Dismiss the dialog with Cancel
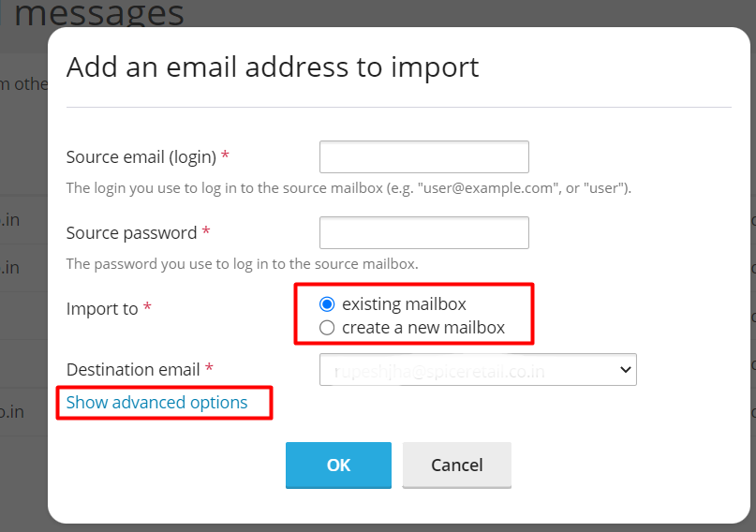 pyautogui.click(x=456, y=465)
